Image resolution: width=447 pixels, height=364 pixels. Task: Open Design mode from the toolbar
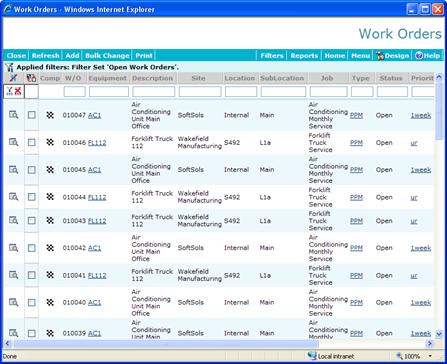tap(392, 56)
